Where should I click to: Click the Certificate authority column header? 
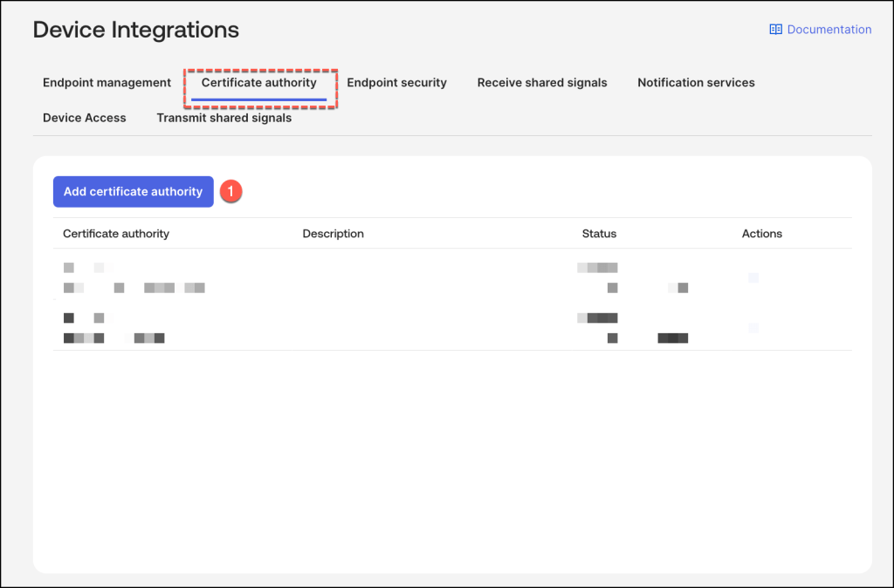116,234
